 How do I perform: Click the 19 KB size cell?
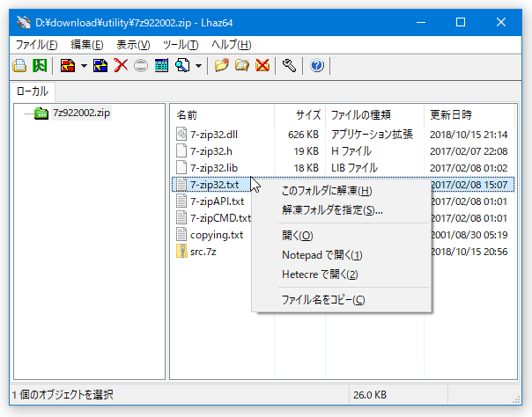point(306,151)
